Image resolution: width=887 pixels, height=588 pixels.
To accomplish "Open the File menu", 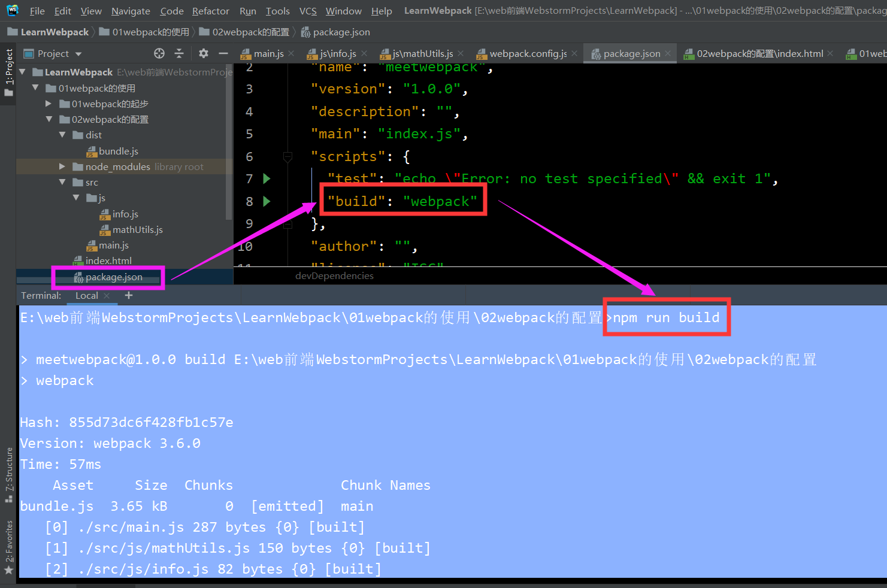I will click(37, 11).
